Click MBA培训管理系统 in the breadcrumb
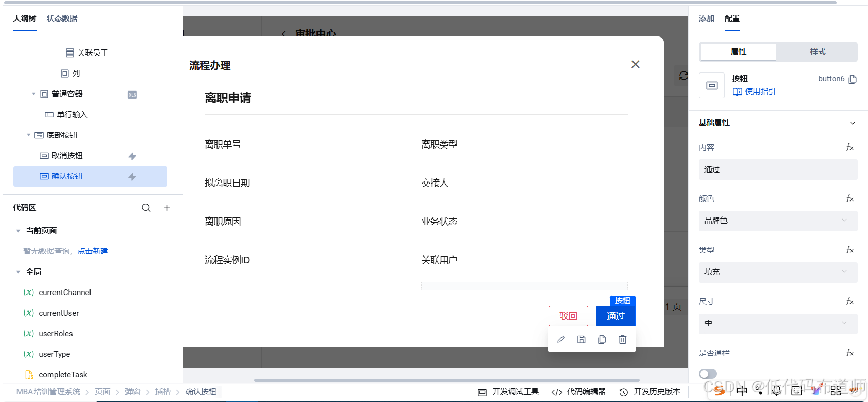The image size is (868, 402). pos(48,392)
